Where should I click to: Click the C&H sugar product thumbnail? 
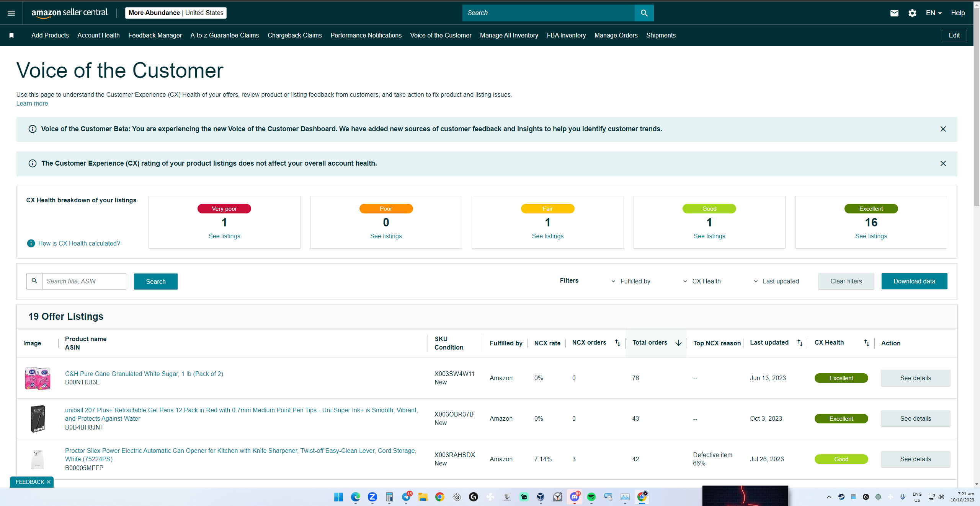click(38, 378)
